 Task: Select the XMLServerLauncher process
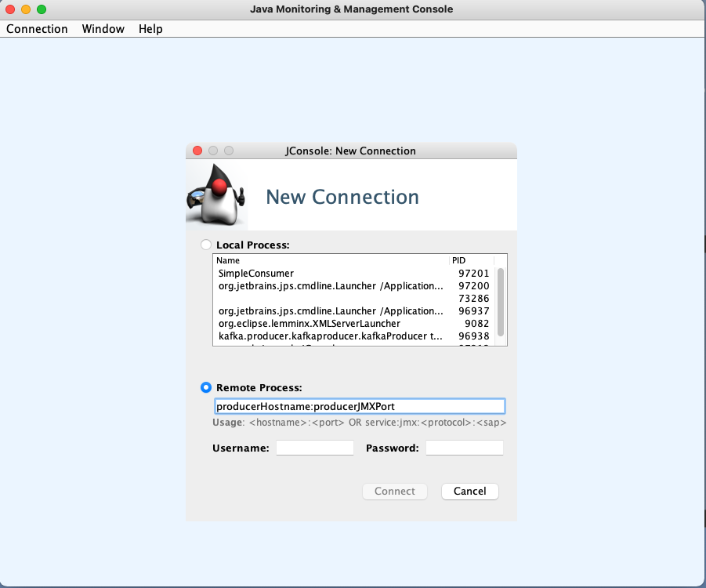[x=313, y=323]
